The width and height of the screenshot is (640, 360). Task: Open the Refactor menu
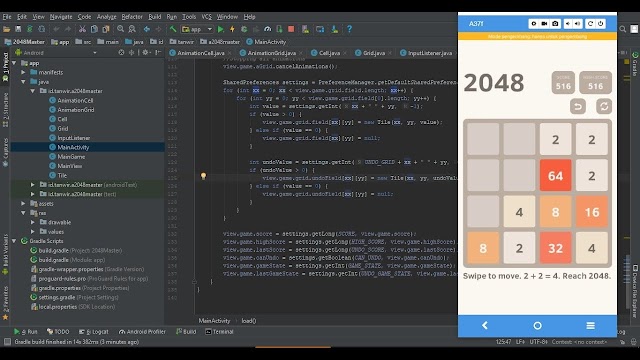click(132, 17)
